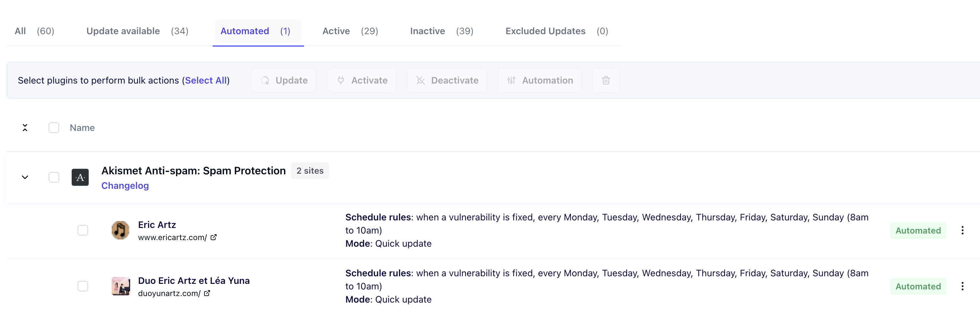Screen dimensions: 980x323
Task: Check the Akismet Anti-spam plugin checkbox
Action: [54, 177]
